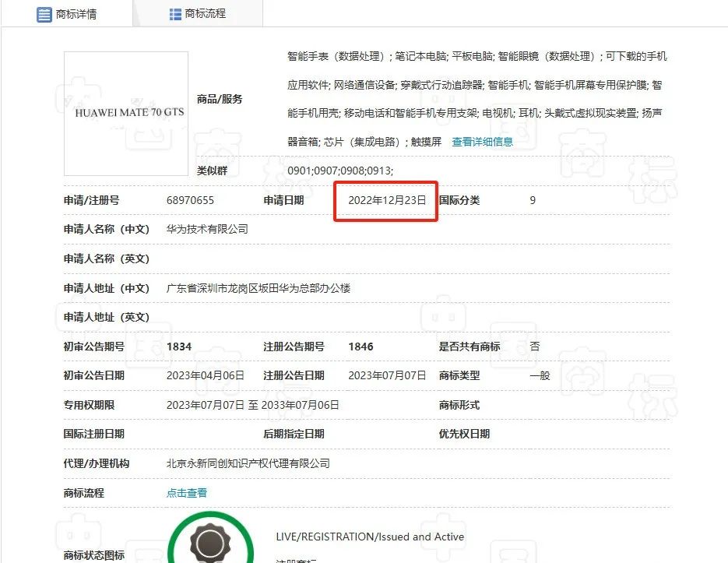728x563 pixels.
Task: Click preliminary announcement issue number 1834
Action: (179, 347)
